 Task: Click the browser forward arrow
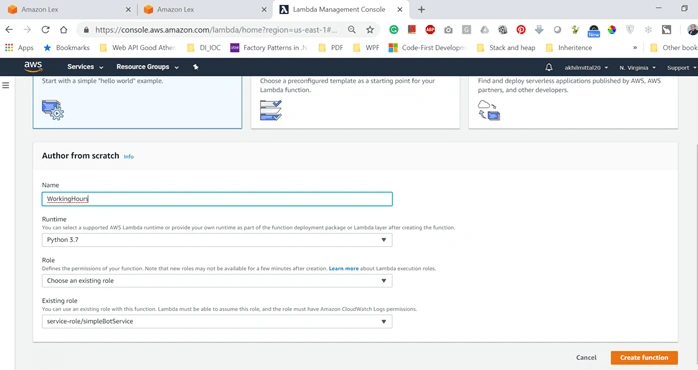click(27, 30)
